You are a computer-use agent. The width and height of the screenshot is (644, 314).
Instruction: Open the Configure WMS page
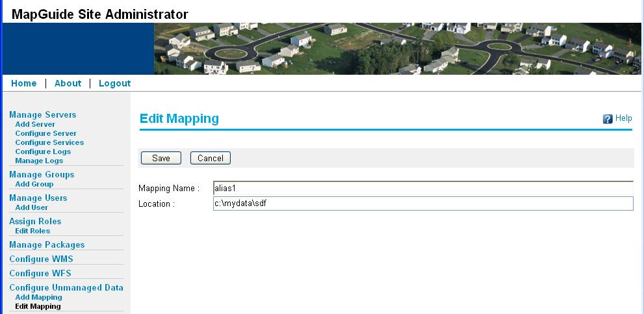pyautogui.click(x=41, y=259)
